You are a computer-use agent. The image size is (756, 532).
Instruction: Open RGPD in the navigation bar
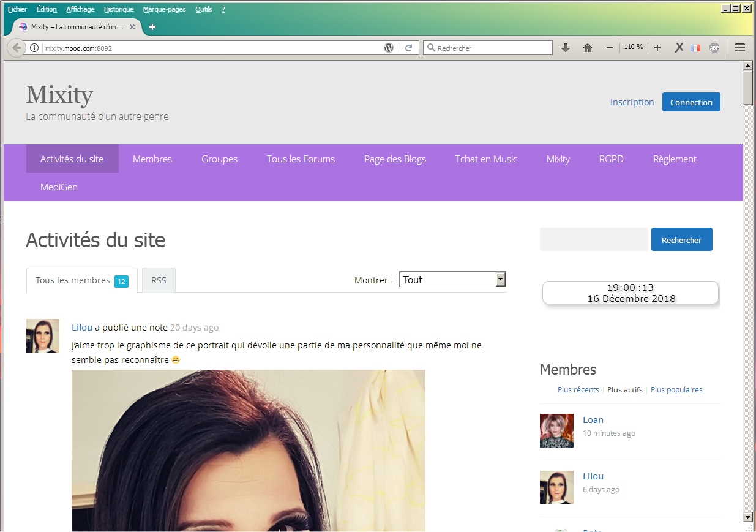[612, 159]
